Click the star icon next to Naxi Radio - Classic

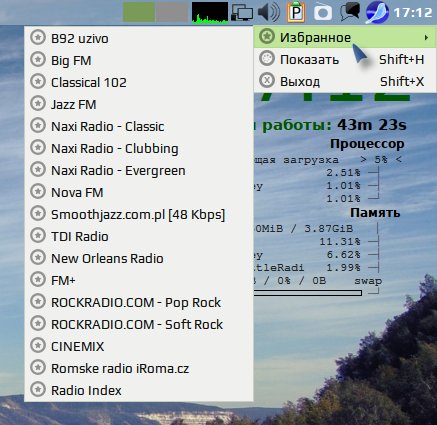(38, 125)
